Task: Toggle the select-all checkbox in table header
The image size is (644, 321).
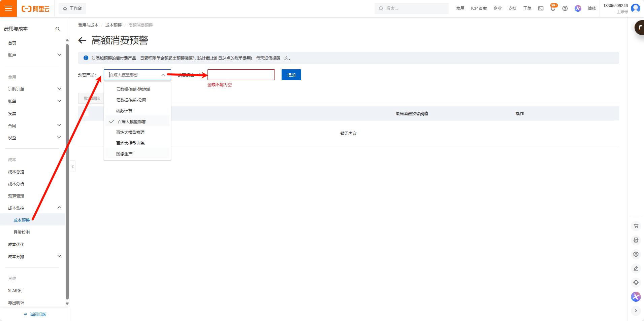Action: click(86, 113)
